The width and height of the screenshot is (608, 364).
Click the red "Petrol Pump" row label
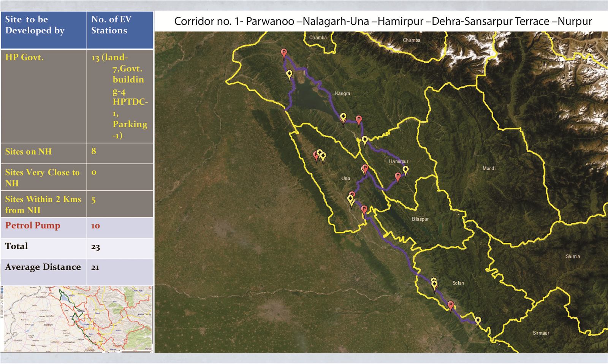click(x=33, y=225)
